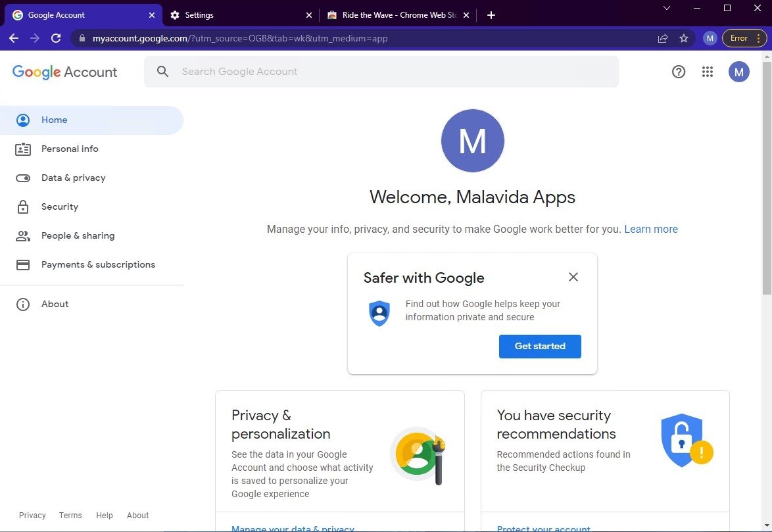
Task: Open the Google Account help icon
Action: 679,72
